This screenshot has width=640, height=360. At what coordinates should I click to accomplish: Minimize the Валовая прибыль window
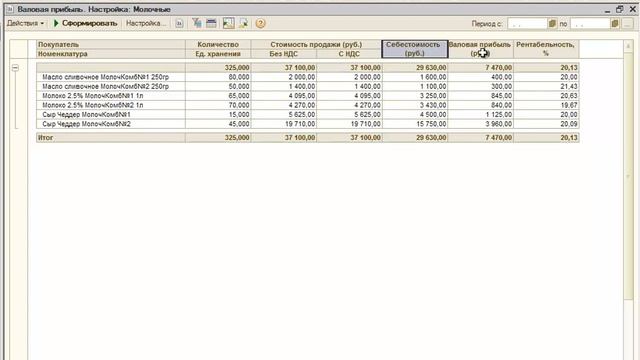point(607,9)
